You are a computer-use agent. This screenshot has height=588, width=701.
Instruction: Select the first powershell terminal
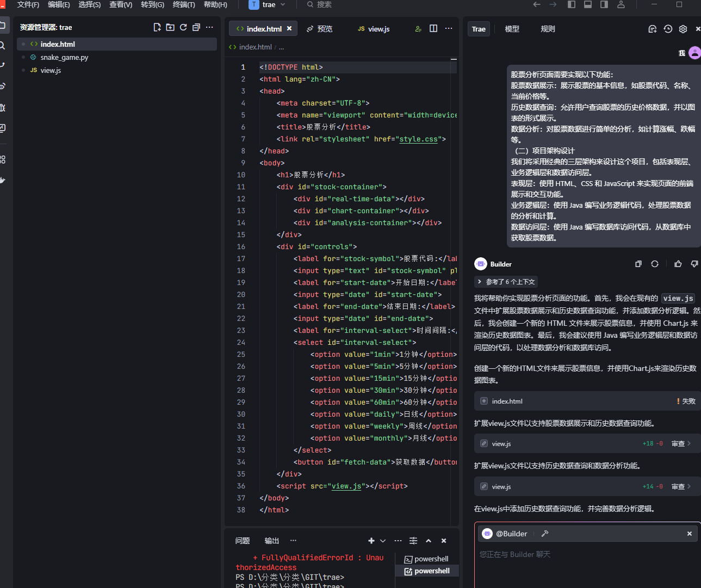[x=427, y=559]
